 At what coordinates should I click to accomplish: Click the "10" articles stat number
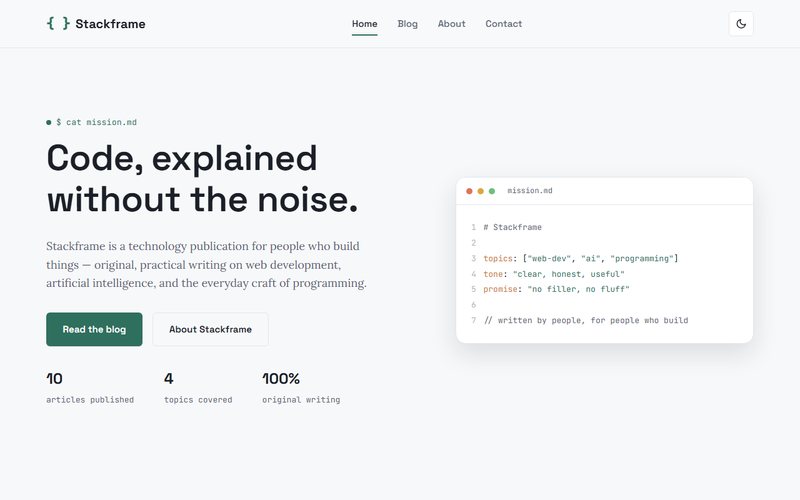tap(55, 379)
